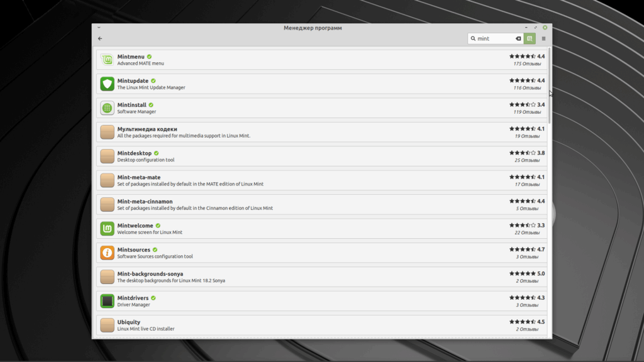Select the Мультимедиа кодеки title
The height and width of the screenshot is (362, 644).
point(147,129)
